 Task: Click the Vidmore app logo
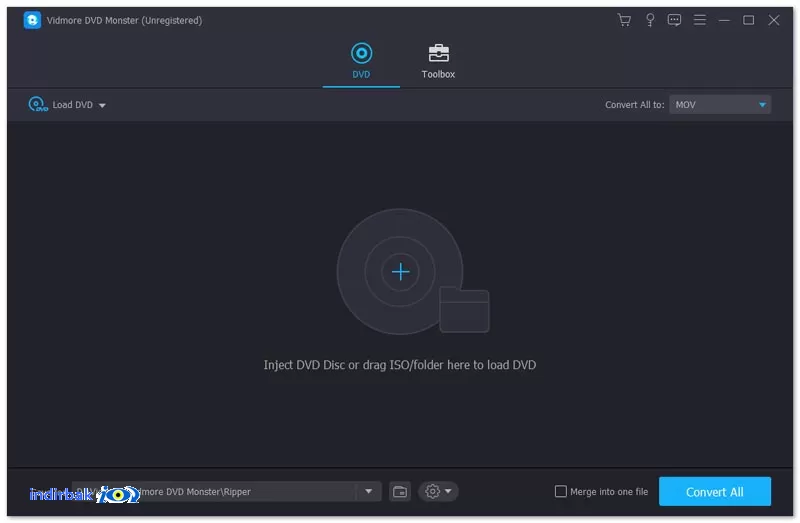32,20
